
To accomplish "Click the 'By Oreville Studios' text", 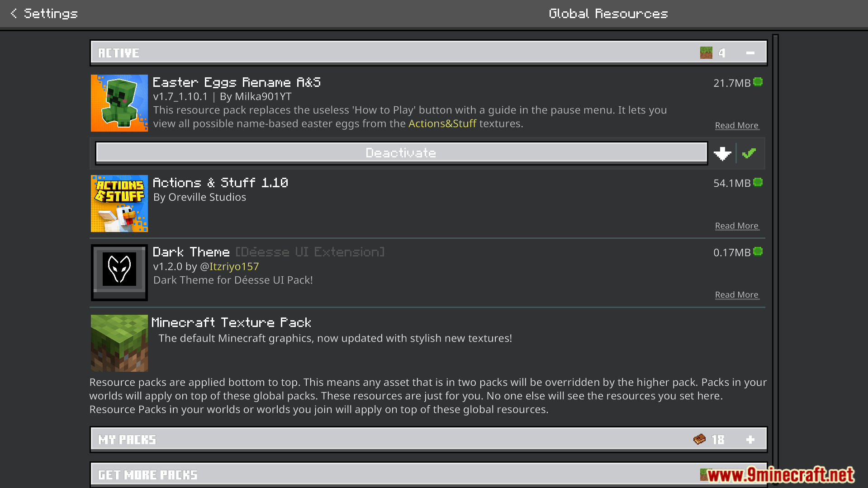I will pyautogui.click(x=199, y=197).
